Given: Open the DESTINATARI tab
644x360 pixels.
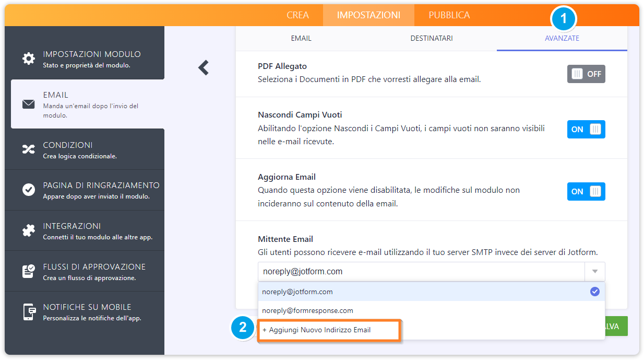Looking at the screenshot, I should click(431, 38).
